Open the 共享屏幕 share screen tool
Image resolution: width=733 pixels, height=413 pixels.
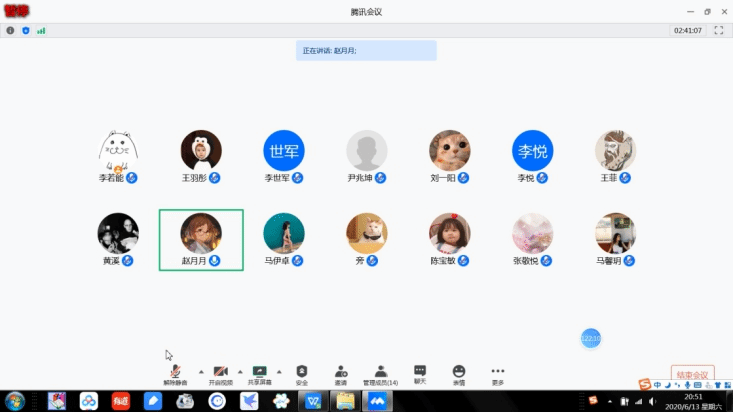tap(259, 371)
